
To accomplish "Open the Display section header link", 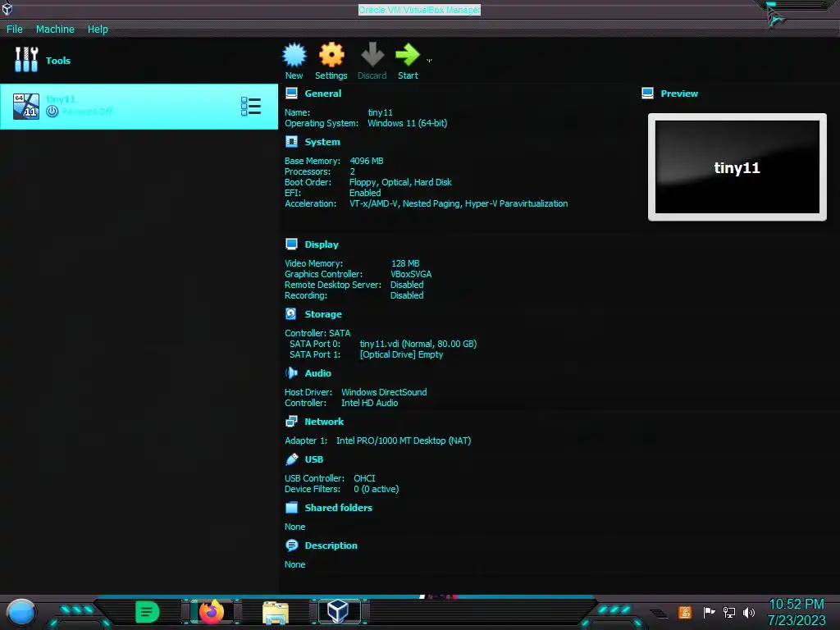I will click(322, 244).
